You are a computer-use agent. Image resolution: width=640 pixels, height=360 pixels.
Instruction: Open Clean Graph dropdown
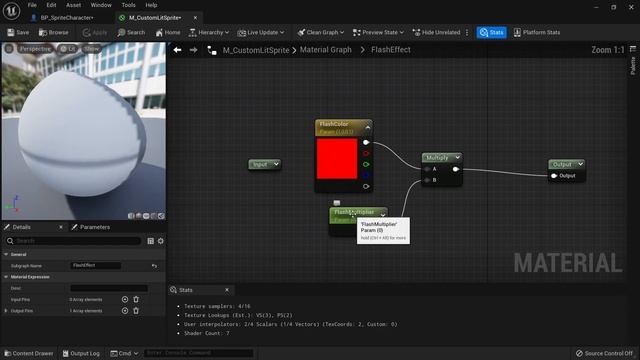click(320, 33)
